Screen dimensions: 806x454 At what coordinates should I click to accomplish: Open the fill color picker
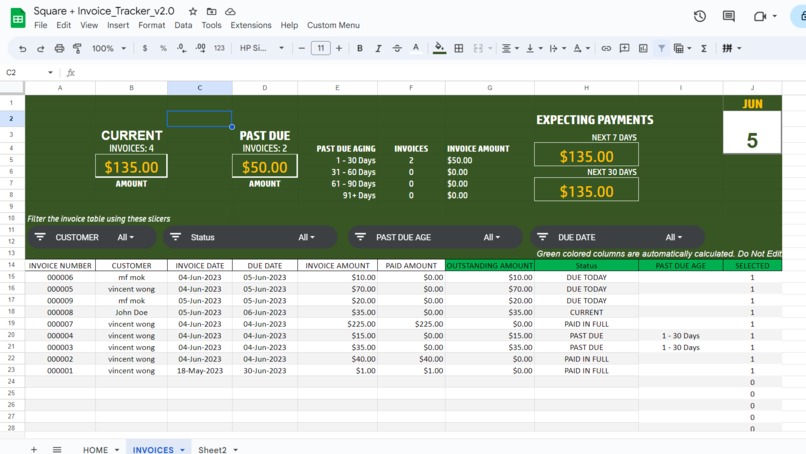(439, 48)
